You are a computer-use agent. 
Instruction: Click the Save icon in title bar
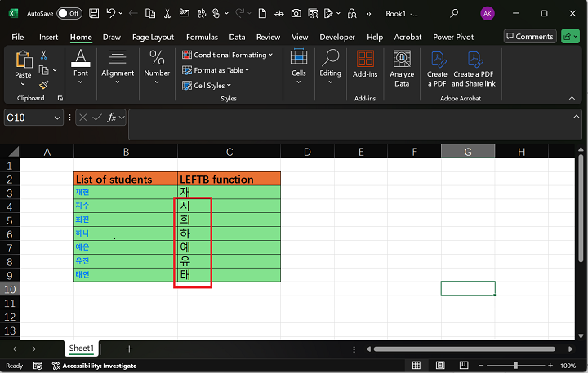point(95,13)
